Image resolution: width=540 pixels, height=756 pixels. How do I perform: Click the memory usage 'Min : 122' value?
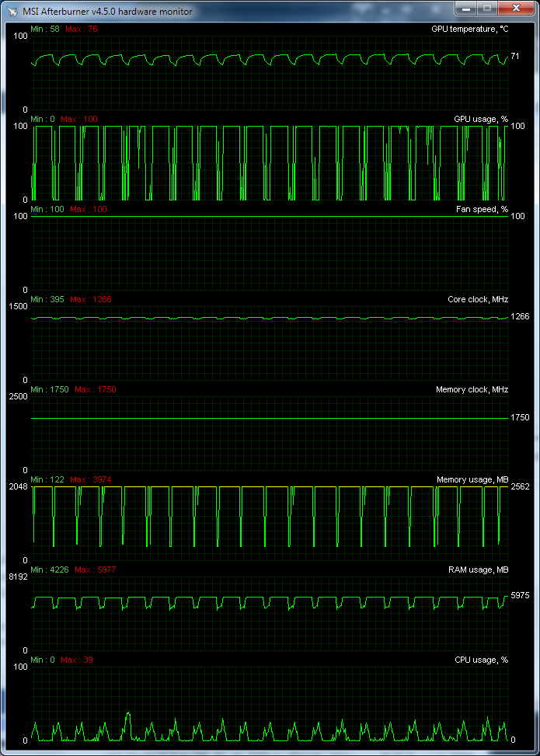pyautogui.click(x=47, y=479)
